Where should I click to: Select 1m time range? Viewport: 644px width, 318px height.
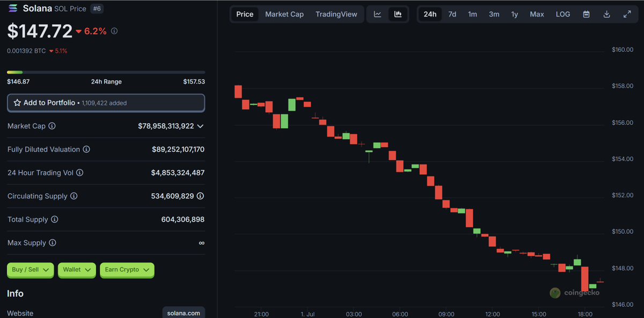(x=472, y=14)
